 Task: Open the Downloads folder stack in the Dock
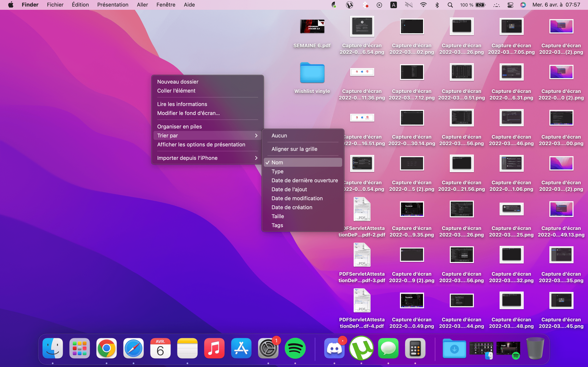click(454, 348)
